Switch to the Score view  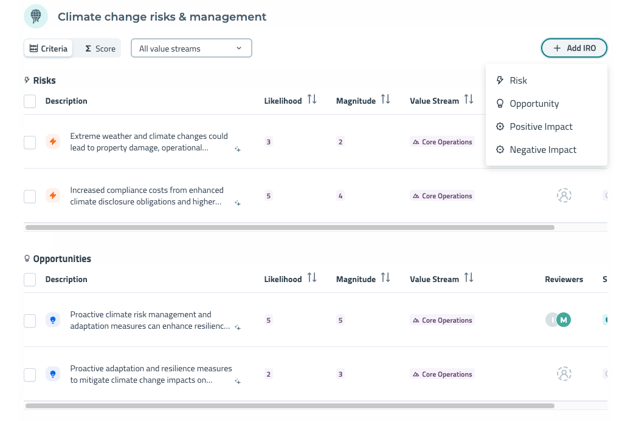coord(99,48)
